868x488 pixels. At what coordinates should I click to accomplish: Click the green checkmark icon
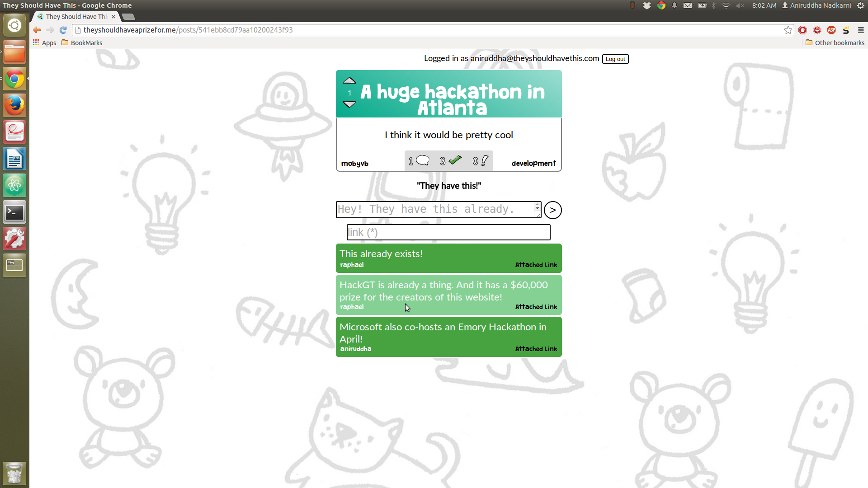(x=455, y=160)
